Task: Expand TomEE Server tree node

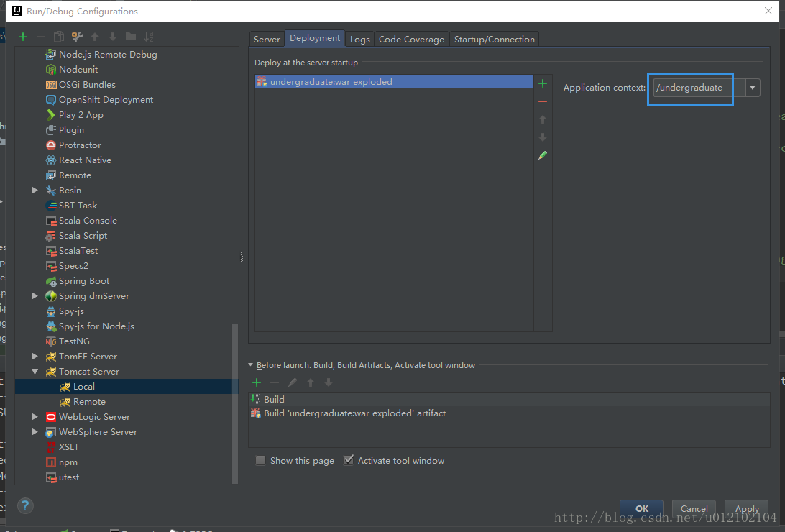Action: click(35, 357)
